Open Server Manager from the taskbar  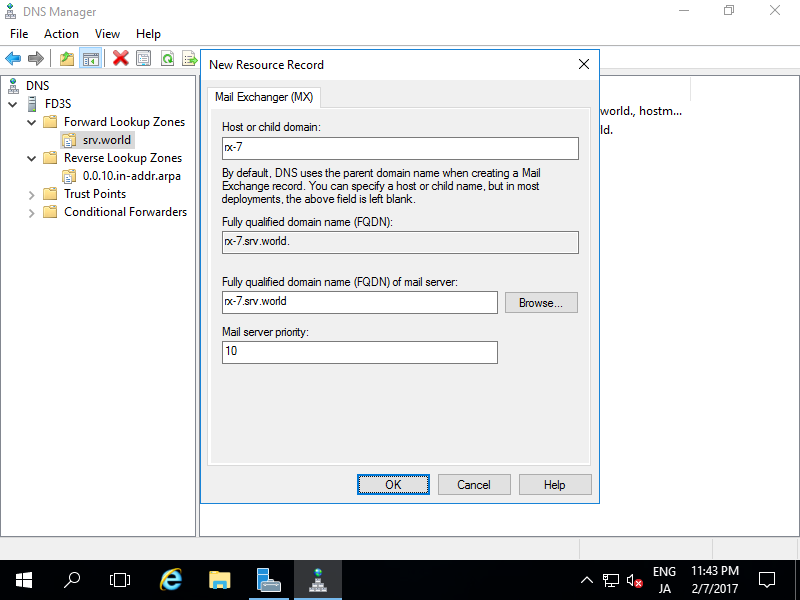268,579
